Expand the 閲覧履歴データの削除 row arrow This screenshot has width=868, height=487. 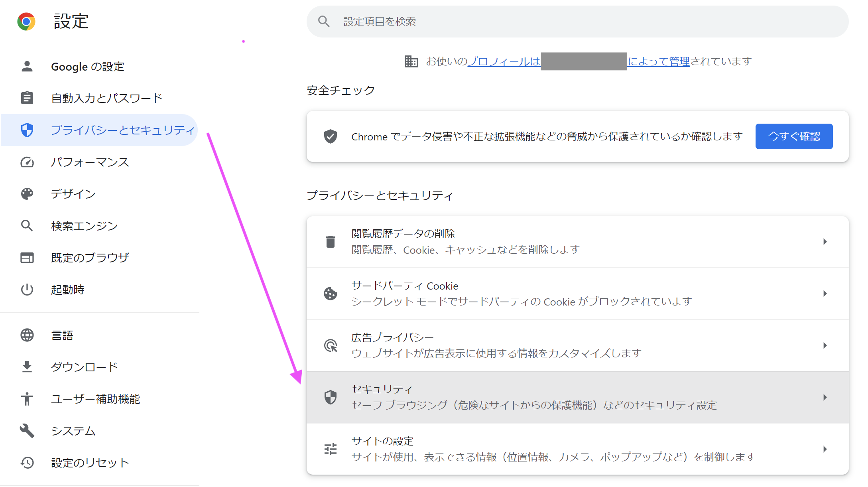(825, 242)
